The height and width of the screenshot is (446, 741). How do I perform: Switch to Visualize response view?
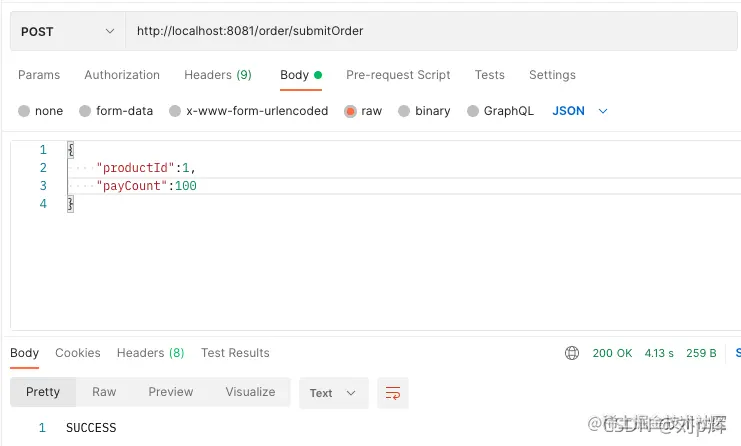[x=250, y=392]
